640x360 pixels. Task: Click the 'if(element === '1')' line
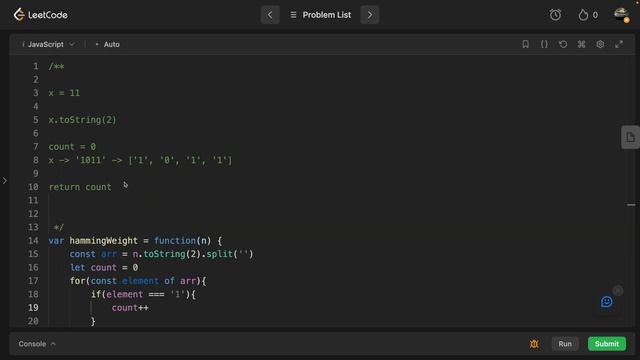click(143, 294)
